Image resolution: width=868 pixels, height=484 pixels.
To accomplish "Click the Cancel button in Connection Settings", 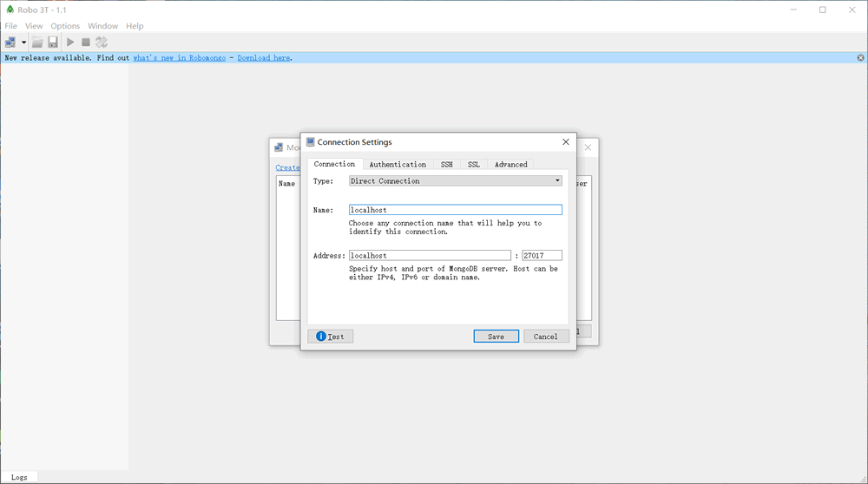I will pyautogui.click(x=545, y=337).
